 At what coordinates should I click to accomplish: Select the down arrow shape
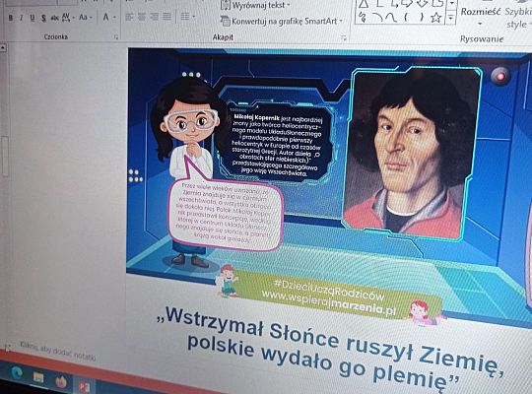coord(422,3)
